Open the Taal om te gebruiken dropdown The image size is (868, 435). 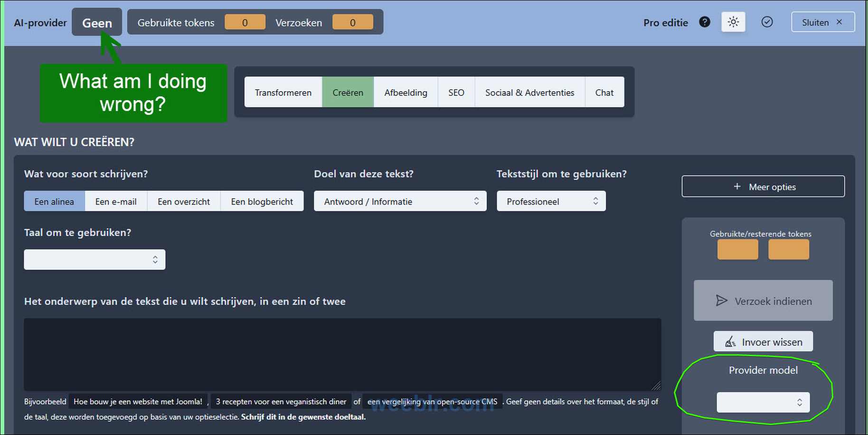coord(94,260)
